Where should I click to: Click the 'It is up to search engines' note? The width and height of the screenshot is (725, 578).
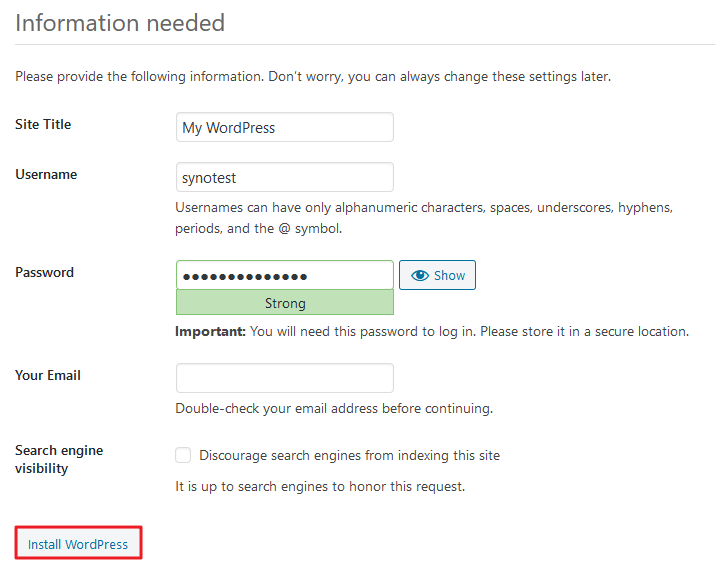(x=320, y=487)
